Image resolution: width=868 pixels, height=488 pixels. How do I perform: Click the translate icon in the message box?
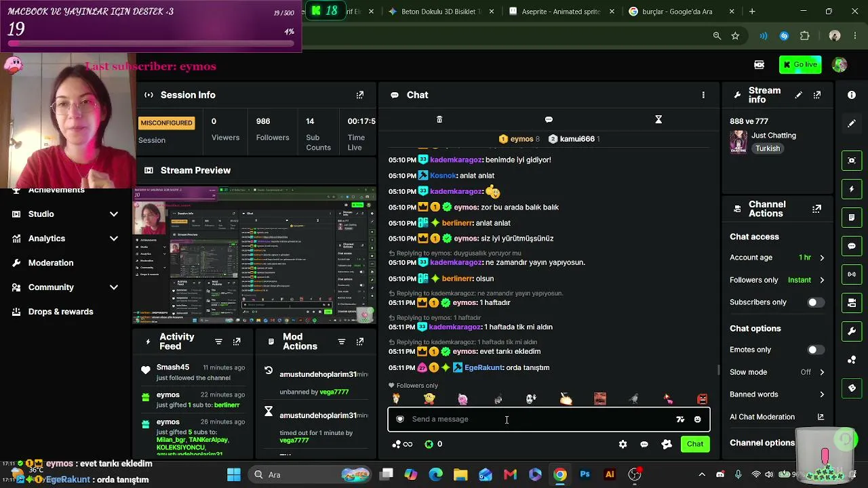click(x=680, y=420)
